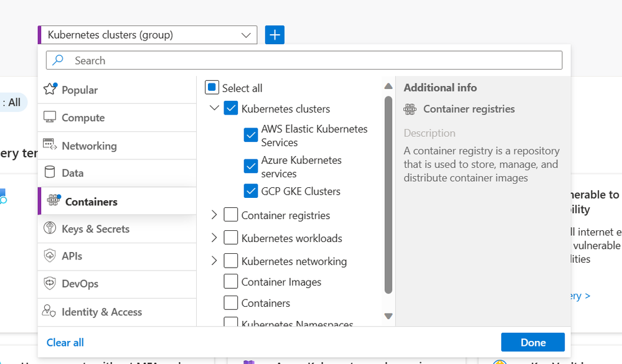The image size is (622, 364).
Task: Click the Clear all link
Action: (x=65, y=343)
